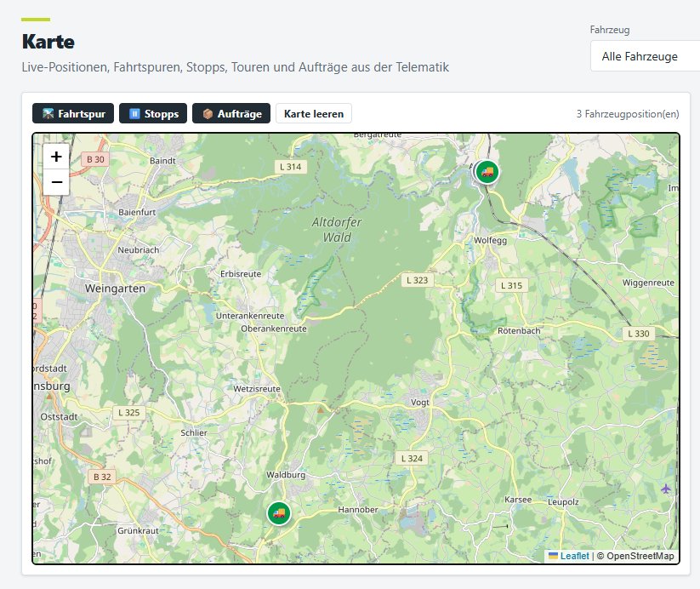Click the L 330 road shield
Viewport: 700px width, 589px height.
pyautogui.click(x=639, y=334)
